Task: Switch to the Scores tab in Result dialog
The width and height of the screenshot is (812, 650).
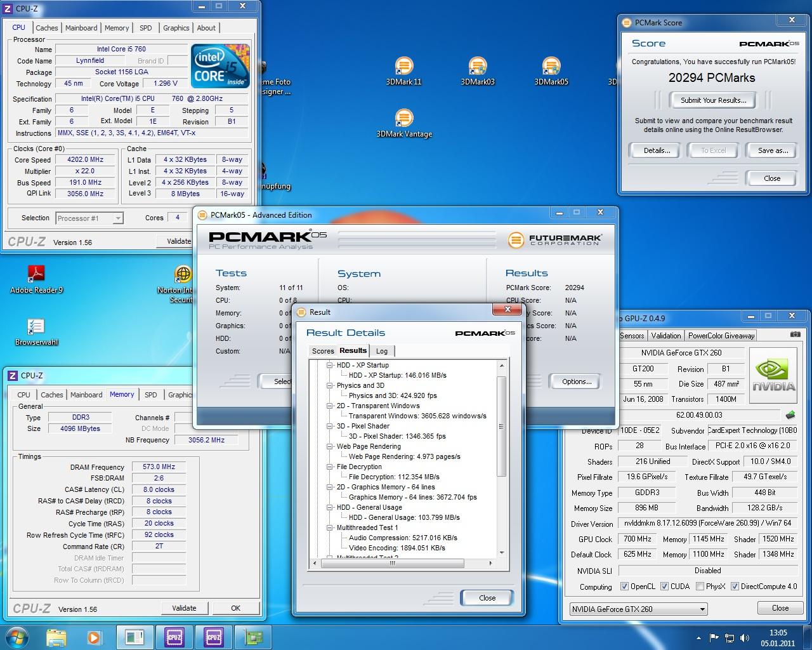Action: pyautogui.click(x=323, y=351)
